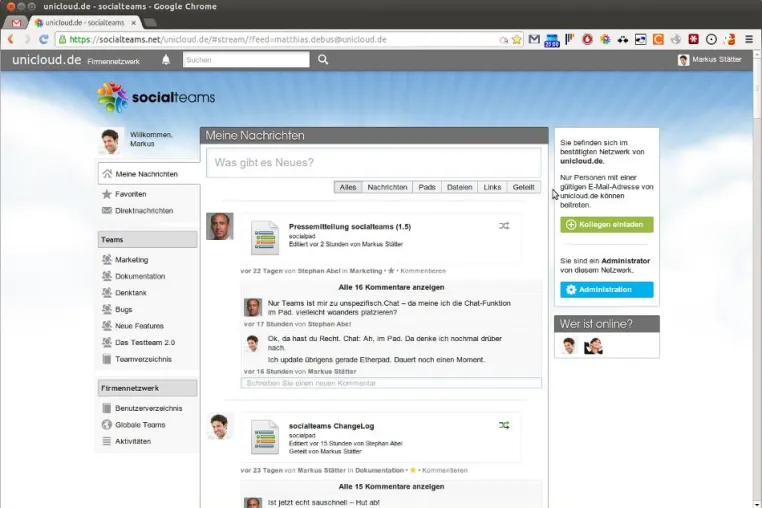The height and width of the screenshot is (508, 762).
Task: Go to Meine Nachrichten in sidebar
Action: (x=149, y=174)
